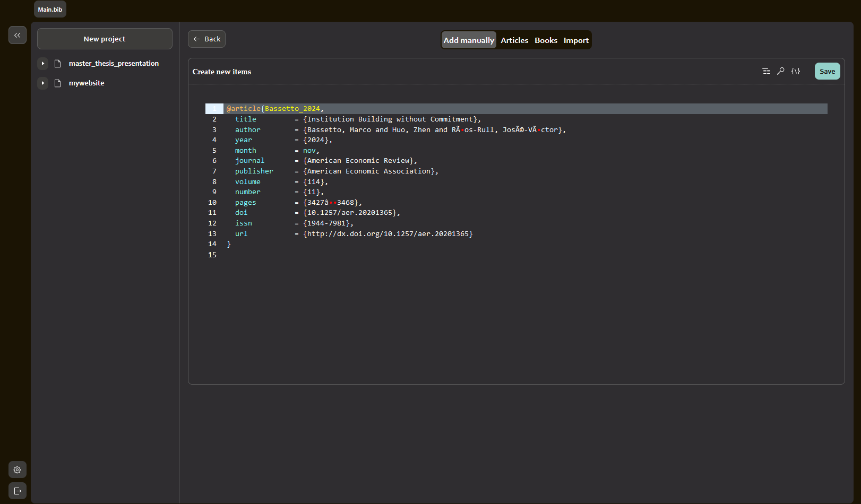
Task: Open settings via the gear icon
Action: tap(18, 470)
